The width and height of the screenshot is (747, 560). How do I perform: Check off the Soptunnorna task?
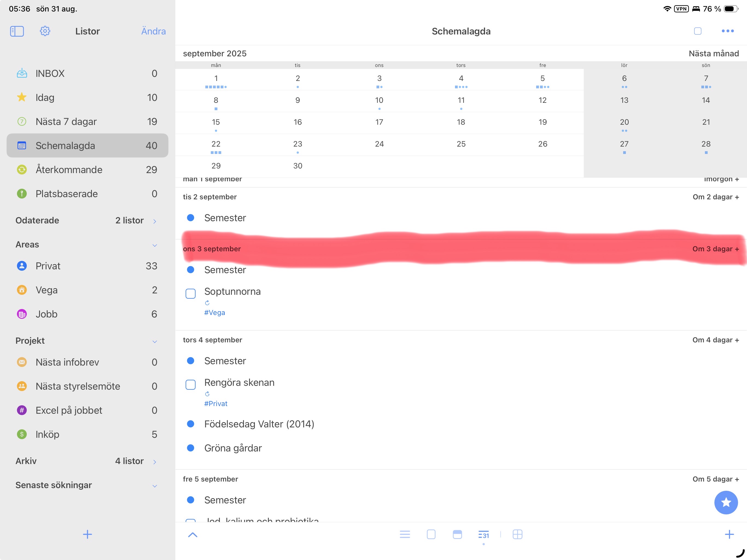pos(191,293)
